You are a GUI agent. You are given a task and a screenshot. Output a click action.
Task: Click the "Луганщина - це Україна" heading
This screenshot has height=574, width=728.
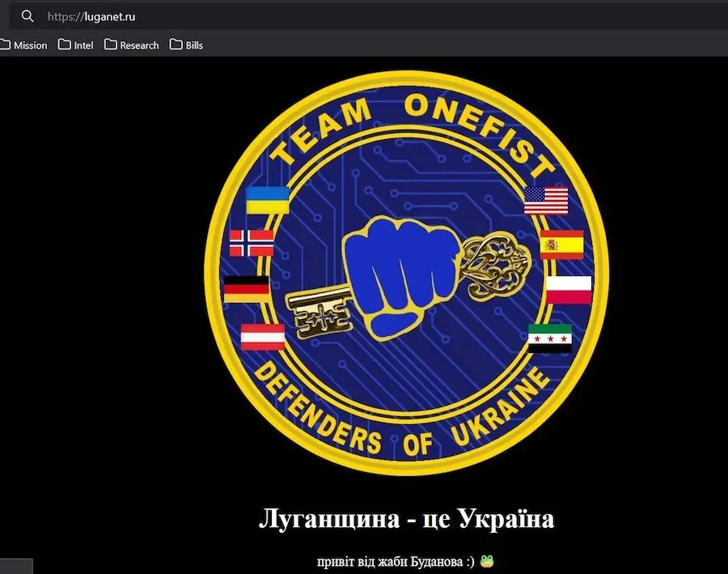pos(406,518)
